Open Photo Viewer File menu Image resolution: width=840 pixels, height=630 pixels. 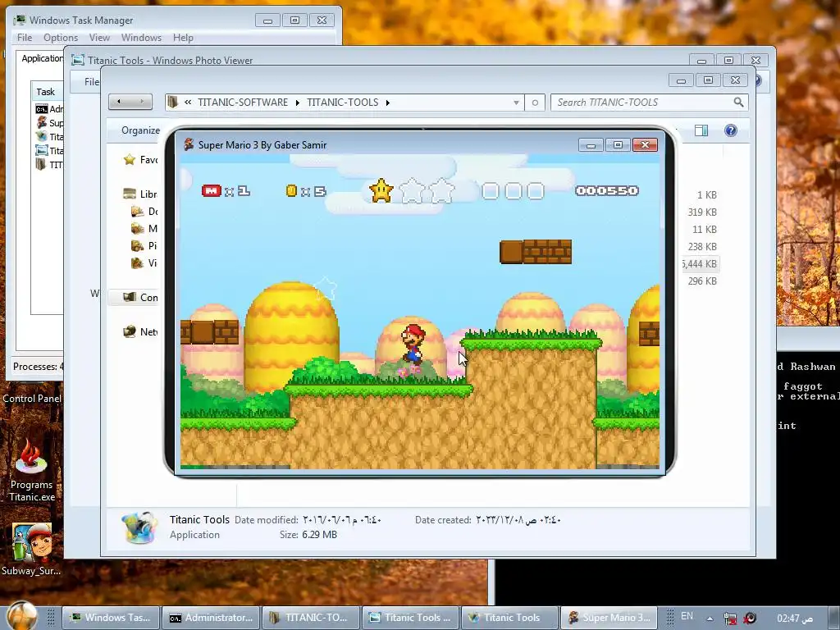(92, 81)
